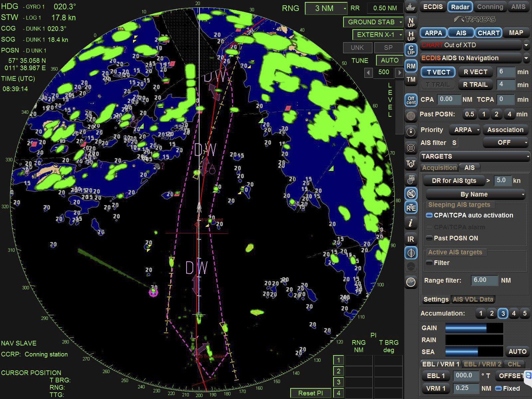Toggle the RTE route display icon
Viewport: 532px width, 399px height.
point(411,208)
